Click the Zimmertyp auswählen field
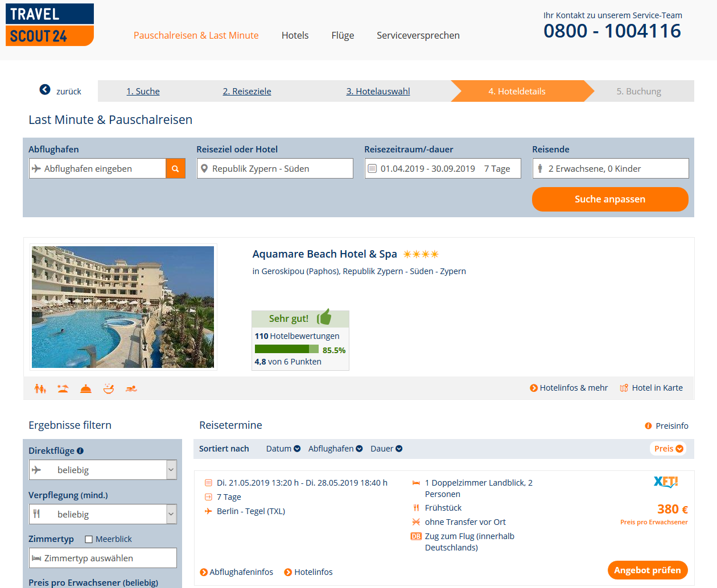This screenshot has width=717, height=588. tap(103, 558)
